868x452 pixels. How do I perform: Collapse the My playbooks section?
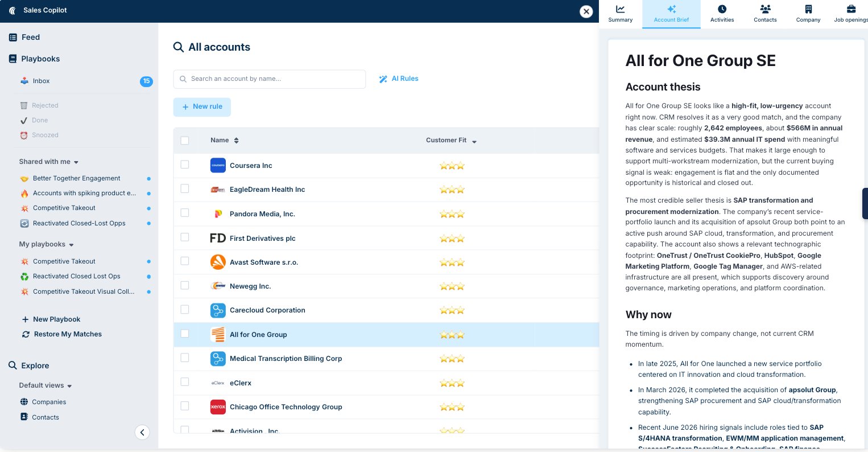point(71,245)
